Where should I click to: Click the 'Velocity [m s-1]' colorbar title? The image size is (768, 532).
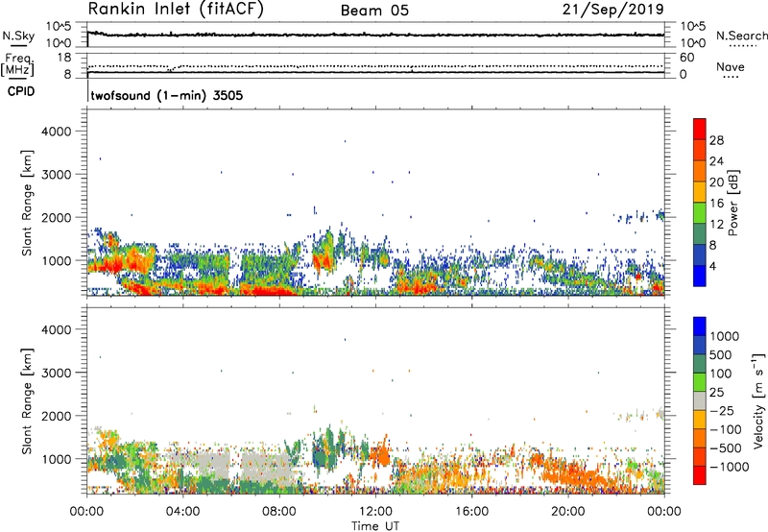click(758, 400)
